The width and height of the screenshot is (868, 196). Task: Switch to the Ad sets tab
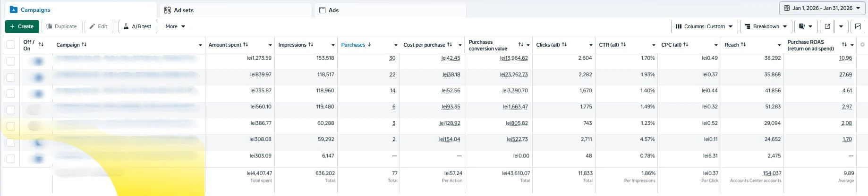184,10
